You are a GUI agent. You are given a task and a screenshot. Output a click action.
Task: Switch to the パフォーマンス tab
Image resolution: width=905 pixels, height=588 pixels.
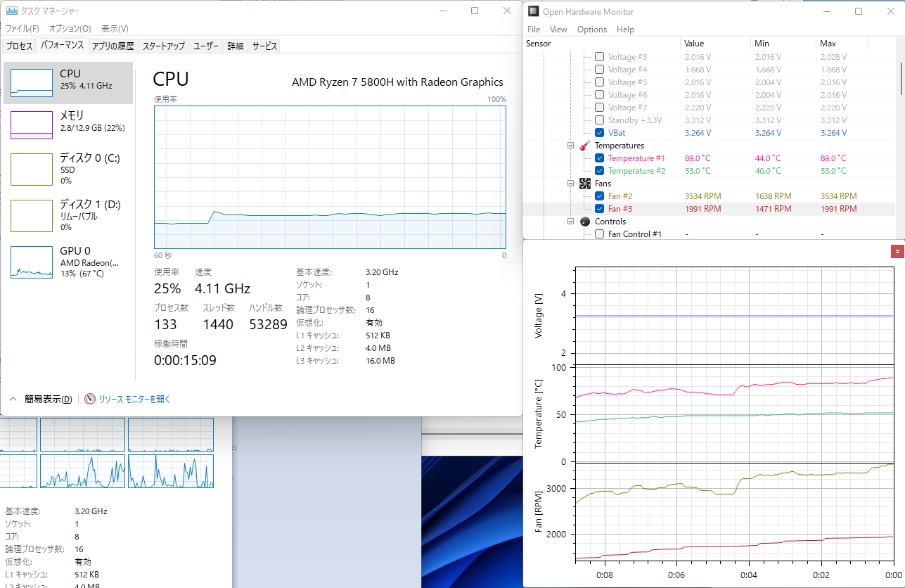point(62,45)
